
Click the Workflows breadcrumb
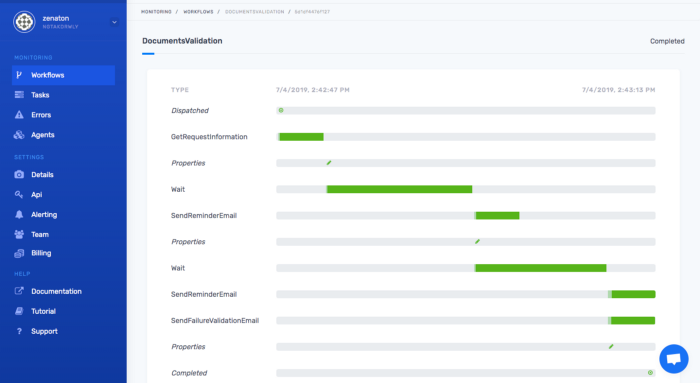(x=199, y=12)
